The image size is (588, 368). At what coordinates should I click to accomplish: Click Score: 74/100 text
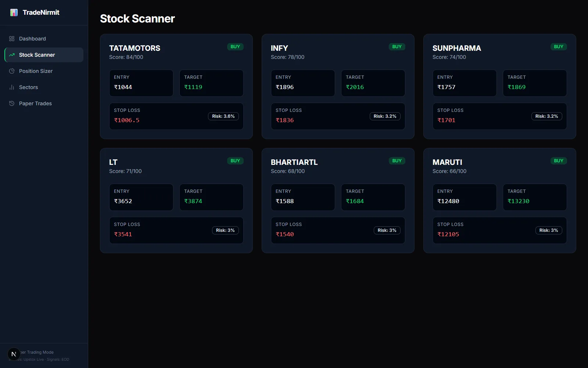(x=449, y=57)
